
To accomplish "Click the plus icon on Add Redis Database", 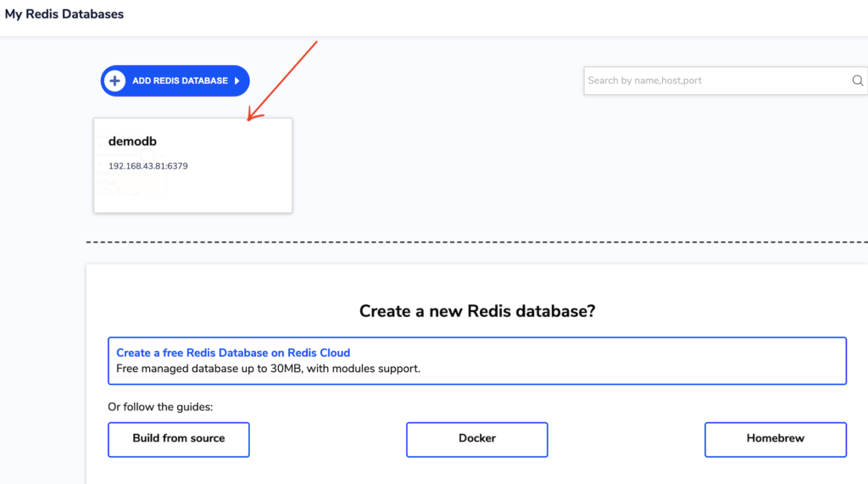I will (114, 81).
